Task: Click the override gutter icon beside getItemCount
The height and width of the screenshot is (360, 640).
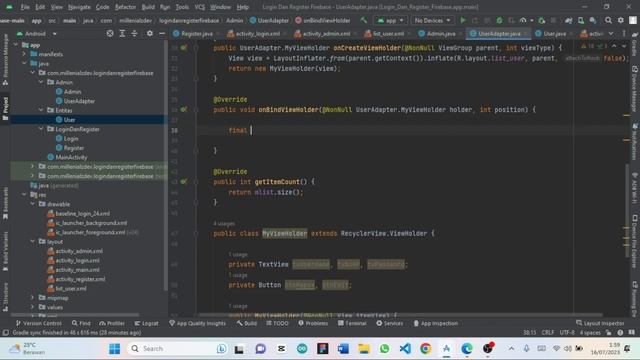Action: click(184, 182)
